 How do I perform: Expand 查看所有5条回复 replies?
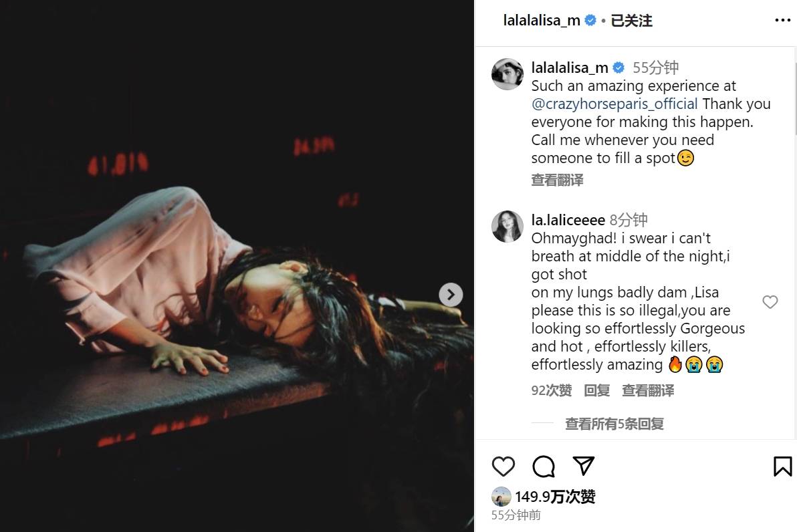pos(614,423)
